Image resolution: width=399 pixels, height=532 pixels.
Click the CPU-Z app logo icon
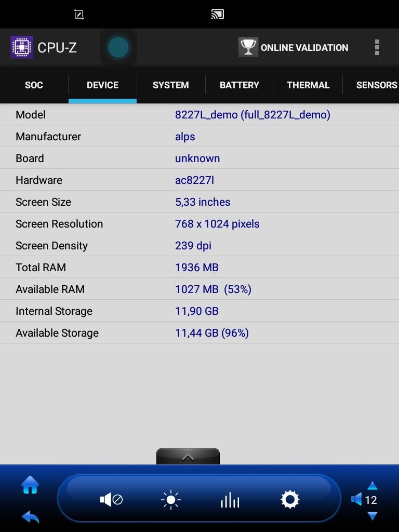[22, 47]
